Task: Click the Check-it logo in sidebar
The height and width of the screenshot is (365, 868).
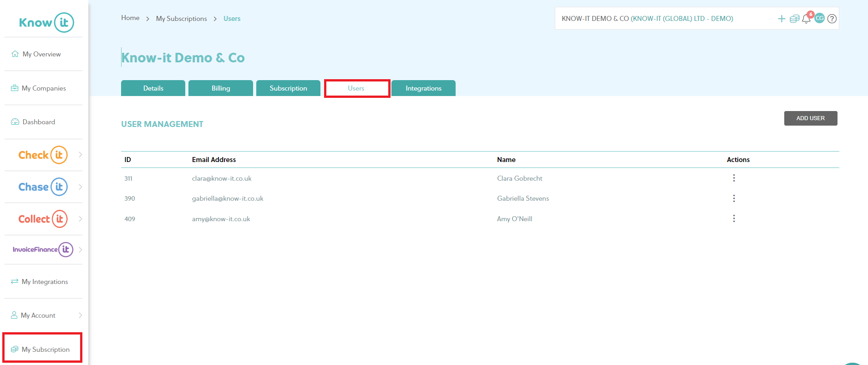Action: [43, 155]
